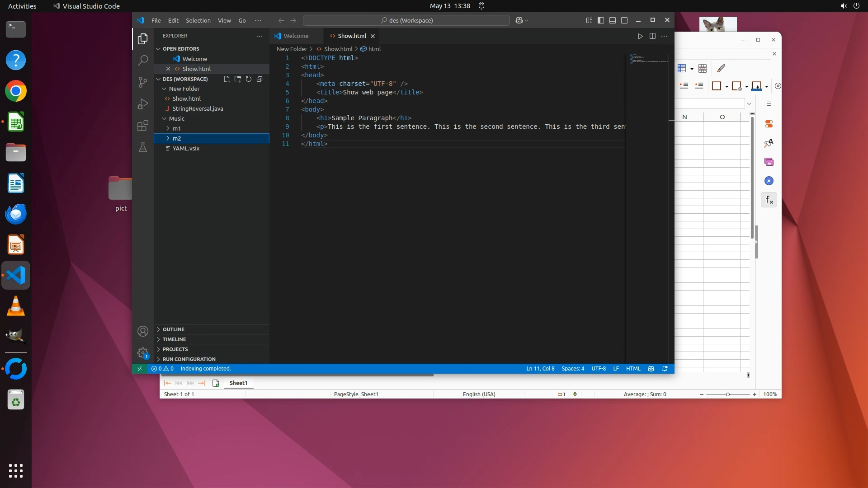This screenshot has height=488, width=868.
Task: Expand the OUTLINE section
Action: [x=174, y=329]
